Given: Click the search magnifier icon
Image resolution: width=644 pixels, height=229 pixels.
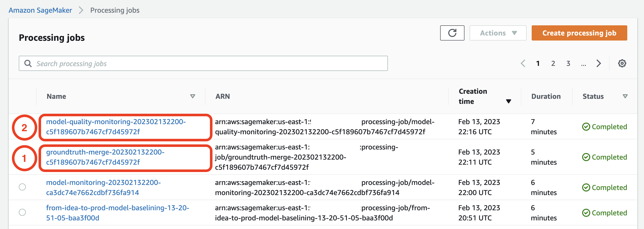Looking at the screenshot, I should pyautogui.click(x=28, y=63).
